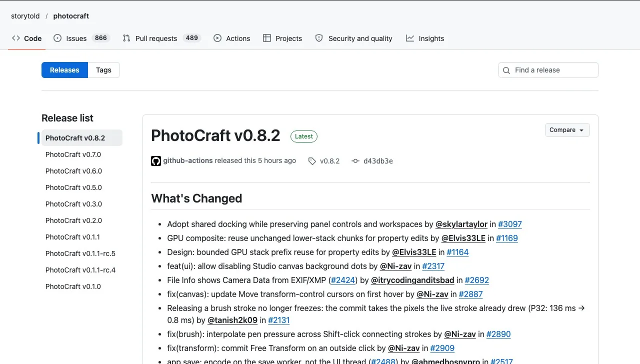This screenshot has width=640, height=364.
Task: Select PhotoCraft v0.1.1-rc.5 in release list
Action: [x=81, y=253]
